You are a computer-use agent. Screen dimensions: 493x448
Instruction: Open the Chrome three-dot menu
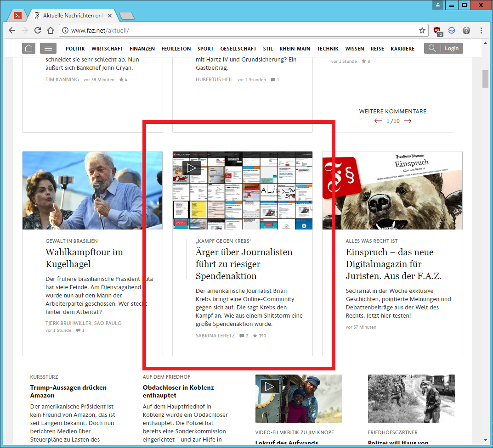click(x=481, y=30)
